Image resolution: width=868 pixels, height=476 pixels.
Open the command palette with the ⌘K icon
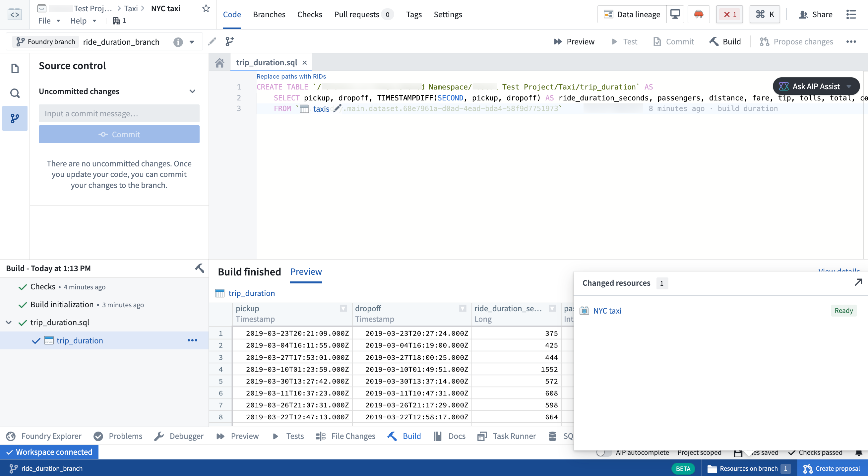pyautogui.click(x=764, y=14)
